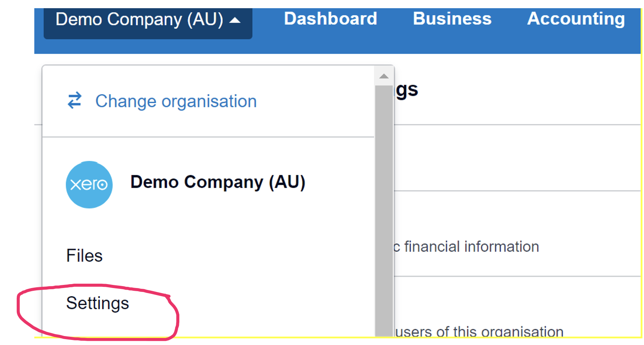Viewport: 644px width, 345px height.
Task: Click Demo Company (AU) name in header button
Action: click(139, 20)
